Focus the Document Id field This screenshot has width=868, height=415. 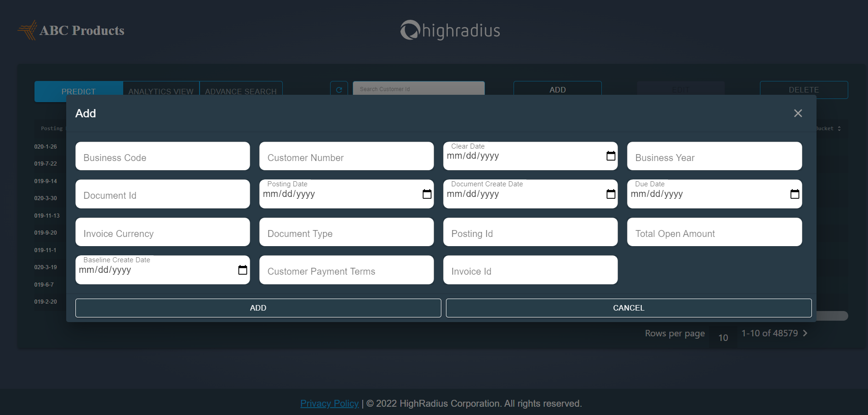pos(162,194)
